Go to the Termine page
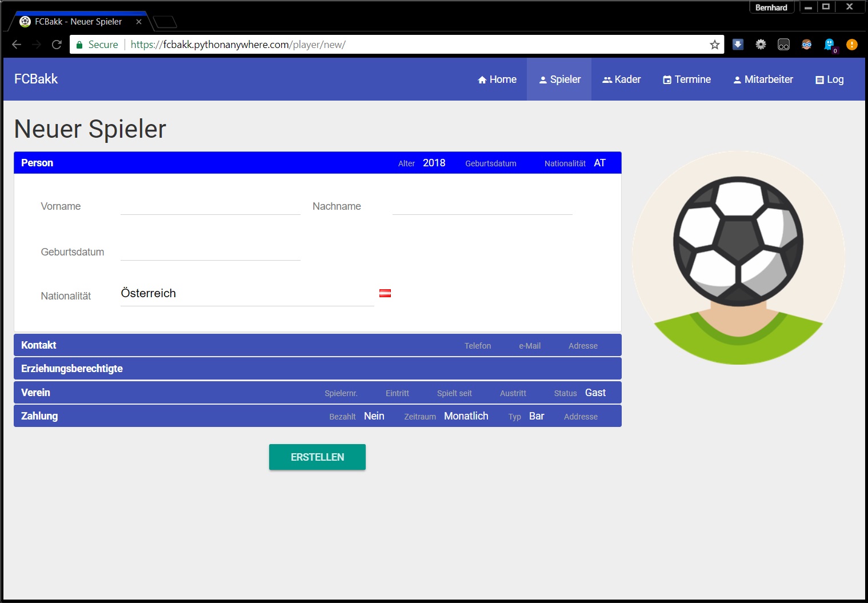Screen dimensions: 868x603 pyautogui.click(x=687, y=79)
